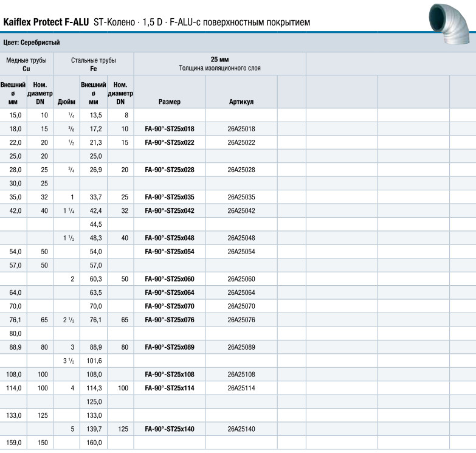Click steel diameter value '160,0'
The width and height of the screenshot is (476, 453).
click(94, 443)
